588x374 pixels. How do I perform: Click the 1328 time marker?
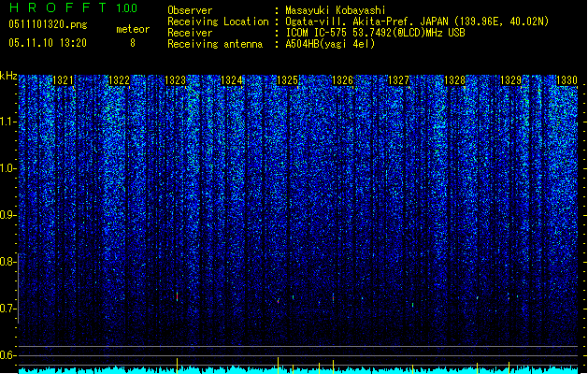coord(454,80)
